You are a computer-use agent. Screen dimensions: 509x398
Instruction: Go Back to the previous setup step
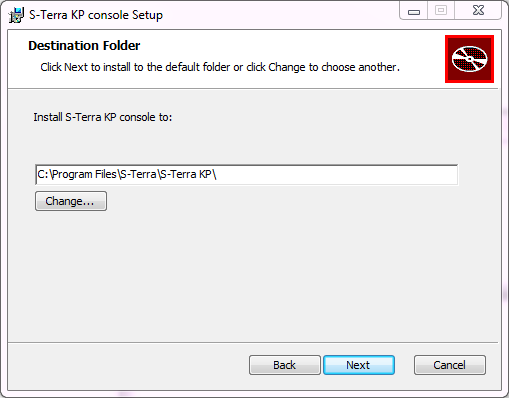[285, 365]
